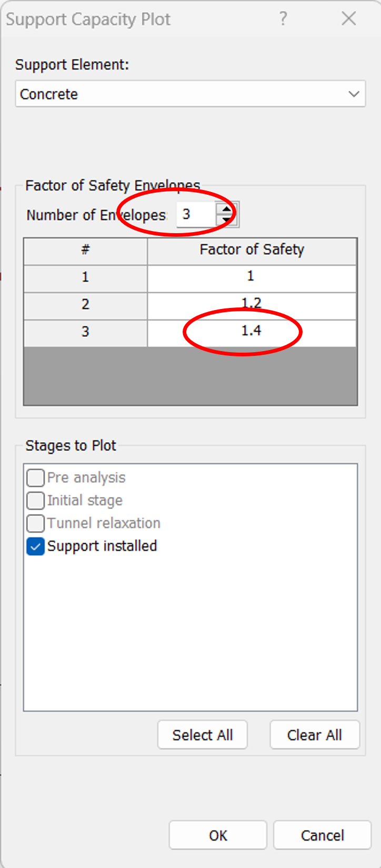Viewport: 381px width, 868px height.
Task: Open the Support Element dropdown
Action: pos(190,94)
